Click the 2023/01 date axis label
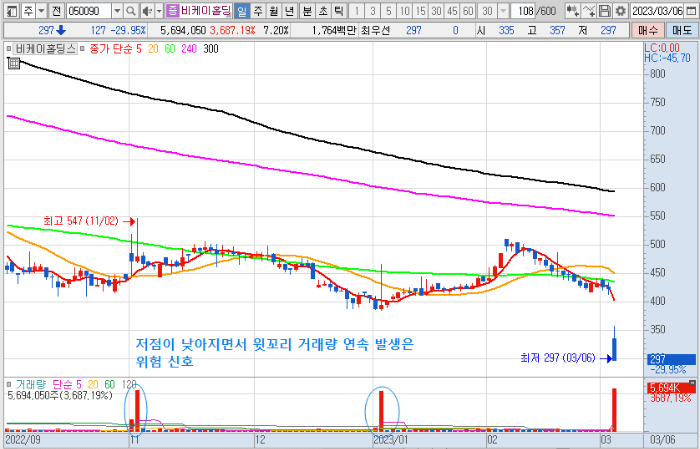 coord(390,439)
